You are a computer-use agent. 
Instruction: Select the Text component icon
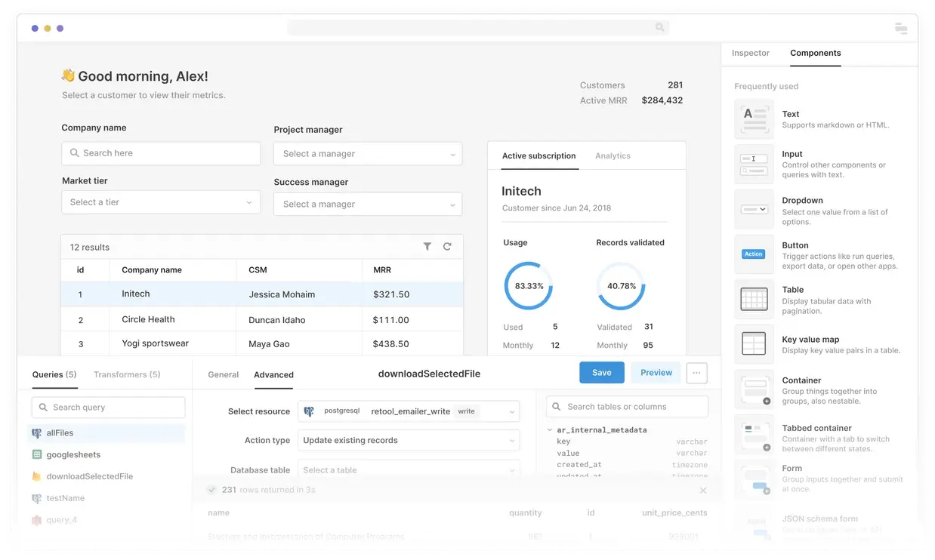pyautogui.click(x=754, y=119)
